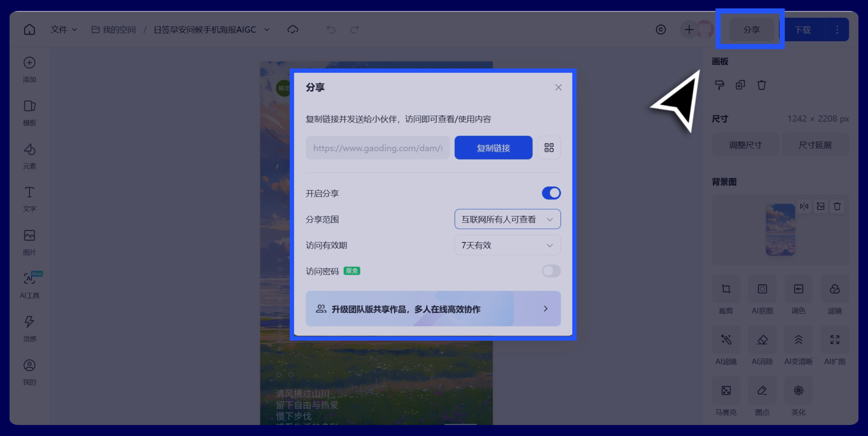Toggle the 开启分享 switch off
The width and height of the screenshot is (868, 436).
(551, 193)
